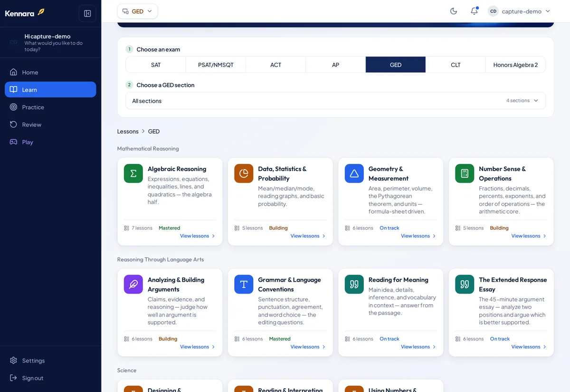Select the ACT exam tab
The height and width of the screenshot is (392, 570).
point(275,65)
